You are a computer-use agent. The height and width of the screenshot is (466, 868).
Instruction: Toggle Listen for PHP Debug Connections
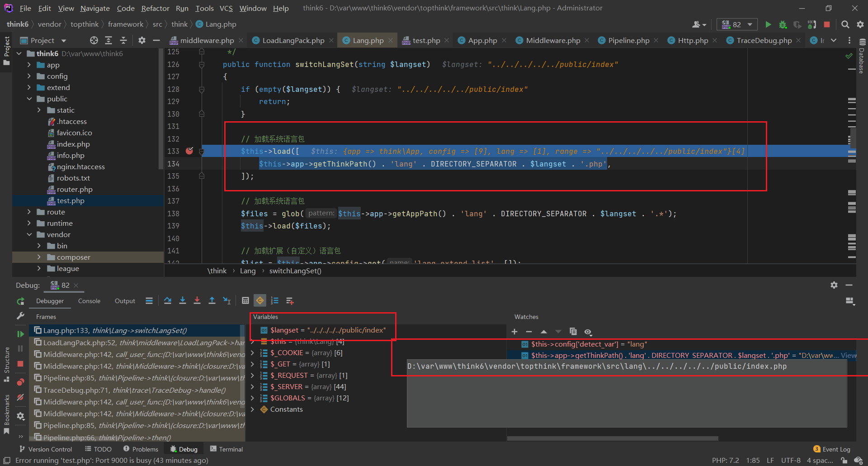point(812,24)
